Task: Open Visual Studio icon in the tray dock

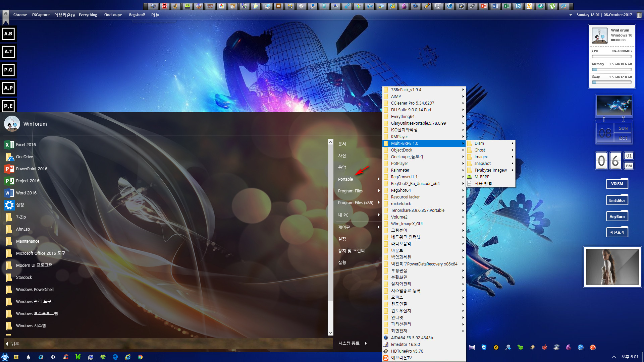Action: click(472, 347)
